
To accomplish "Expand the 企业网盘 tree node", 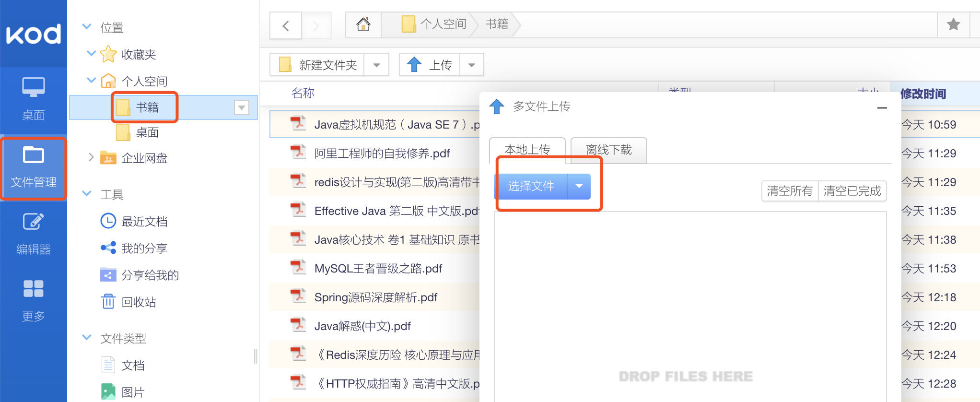I will tap(91, 157).
